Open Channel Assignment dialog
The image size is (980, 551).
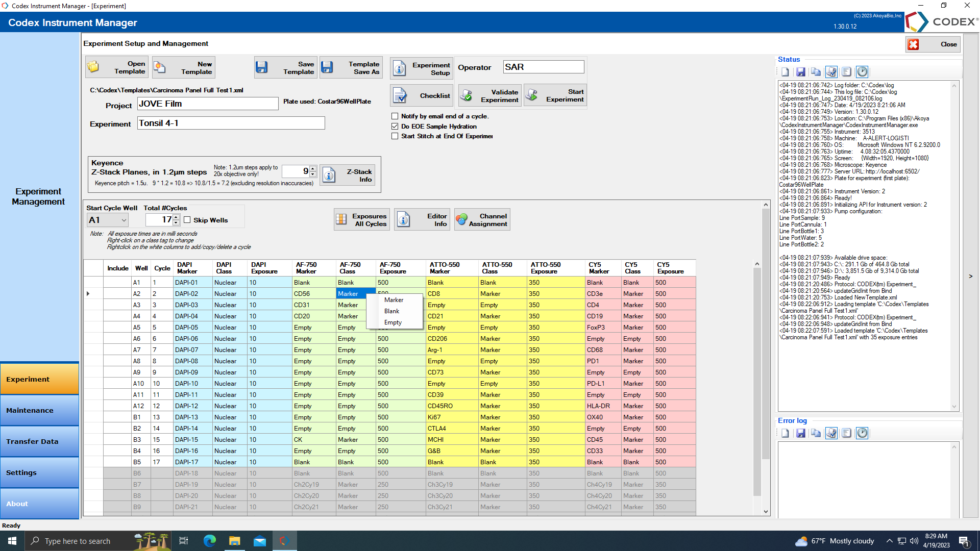click(482, 220)
